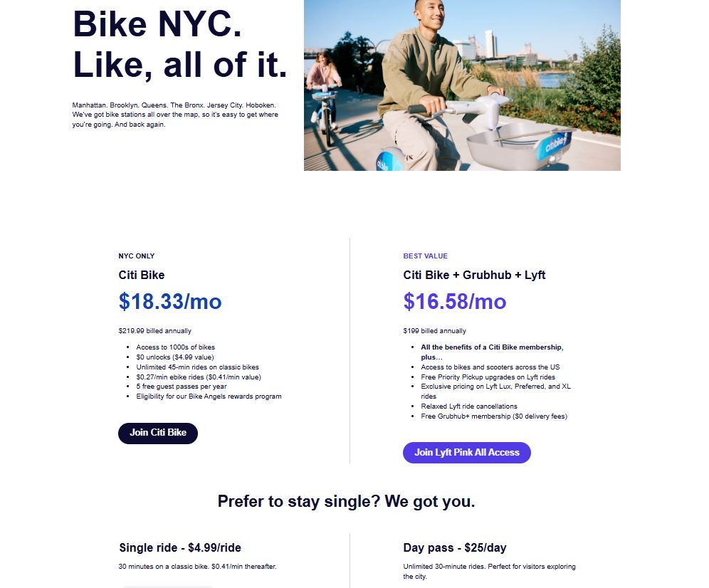Select the Single ride - $4.99/ride heading
The width and height of the screenshot is (709, 588).
point(179,547)
